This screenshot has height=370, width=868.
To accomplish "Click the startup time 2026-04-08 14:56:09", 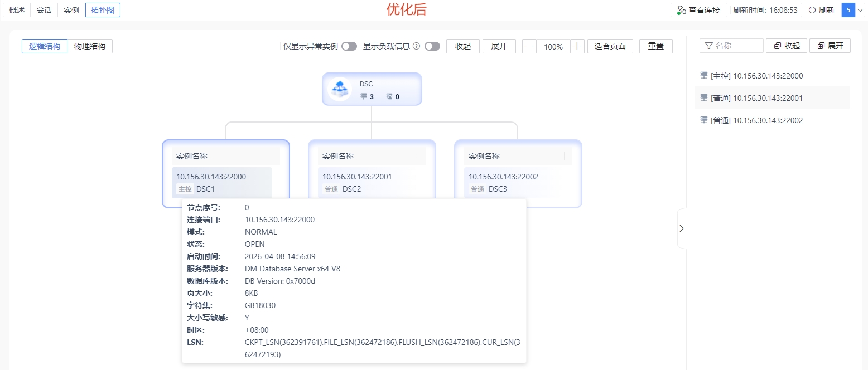I will click(280, 256).
